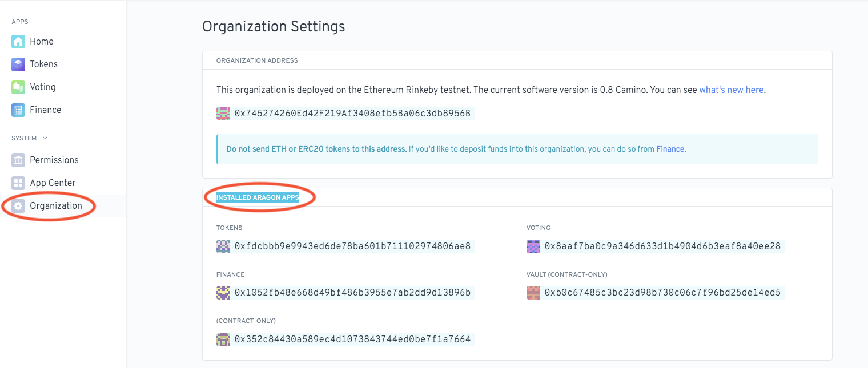Click the Organization gear icon

pos(18,206)
